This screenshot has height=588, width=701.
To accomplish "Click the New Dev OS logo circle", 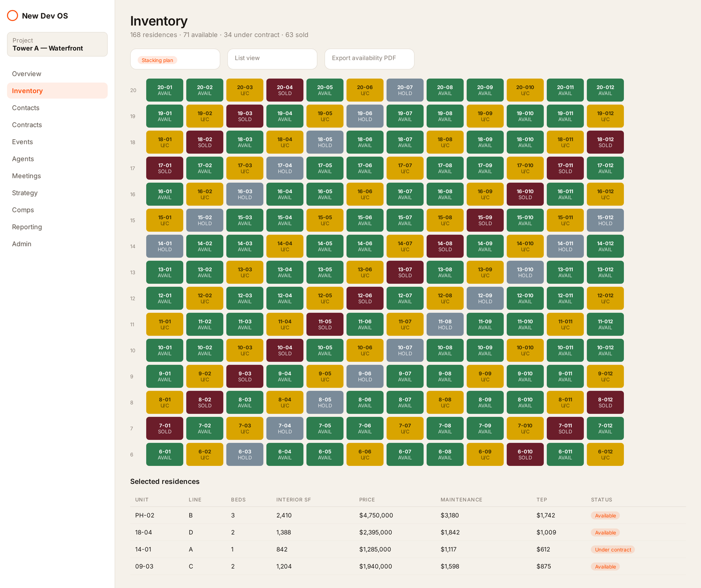I will click(x=13, y=16).
